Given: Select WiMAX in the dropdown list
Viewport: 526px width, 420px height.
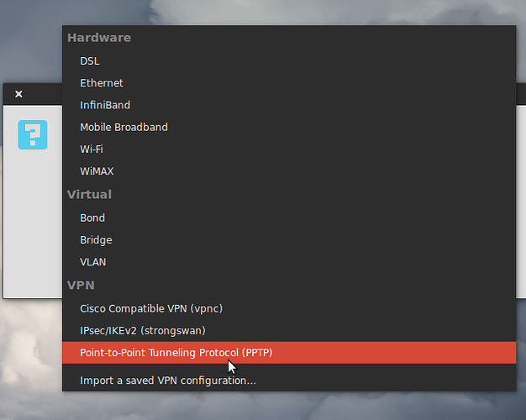Looking at the screenshot, I should tap(97, 171).
